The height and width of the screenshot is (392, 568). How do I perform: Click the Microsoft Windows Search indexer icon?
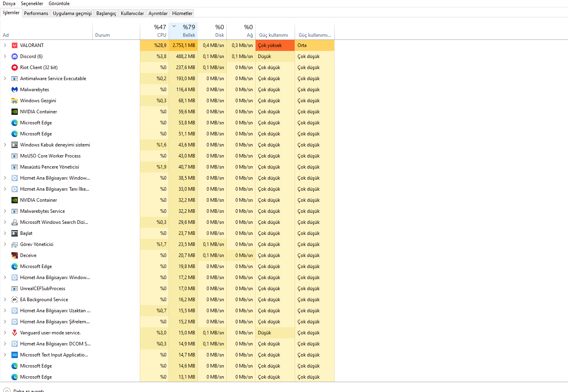pos(15,222)
